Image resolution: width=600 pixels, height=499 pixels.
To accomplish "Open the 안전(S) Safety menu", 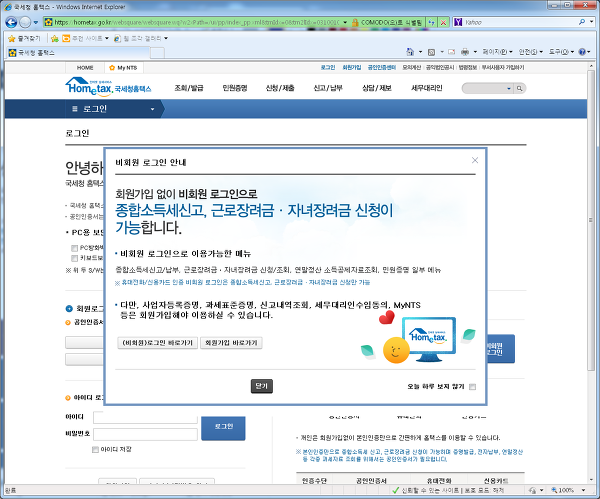I will click(x=530, y=52).
